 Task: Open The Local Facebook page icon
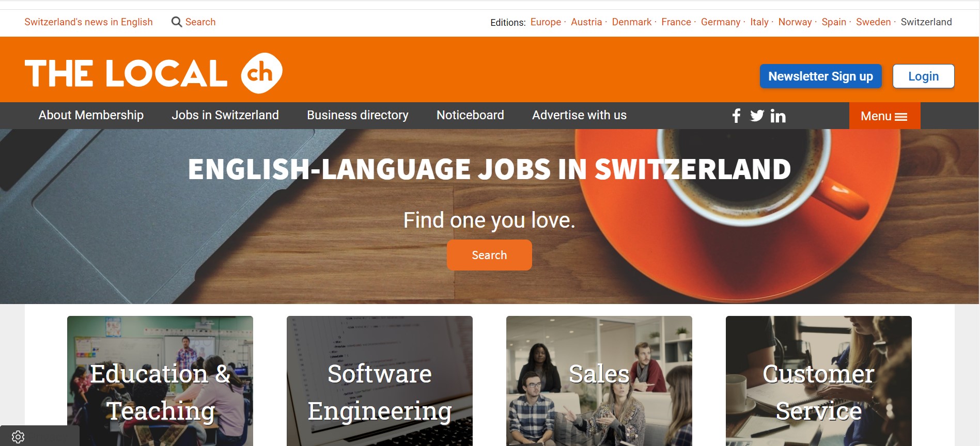point(736,116)
